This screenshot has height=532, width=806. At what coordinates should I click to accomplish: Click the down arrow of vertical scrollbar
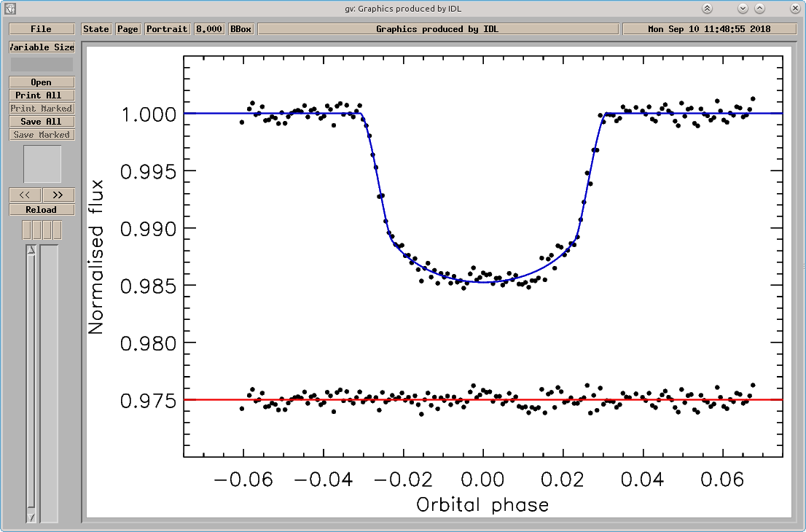point(31,517)
